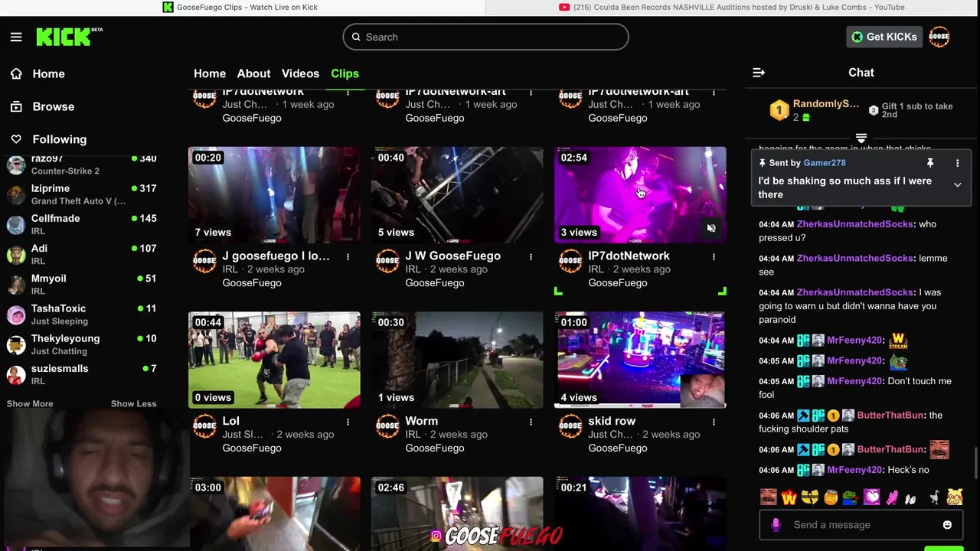Open options for IP7dotNetwork 02:54 clip
Image resolution: width=980 pixels, height=551 pixels.
(x=714, y=257)
